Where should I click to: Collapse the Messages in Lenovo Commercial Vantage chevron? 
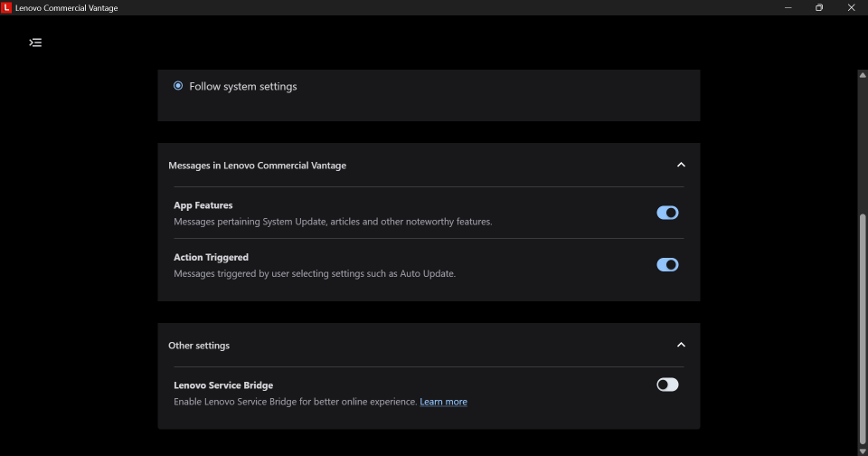coord(681,165)
